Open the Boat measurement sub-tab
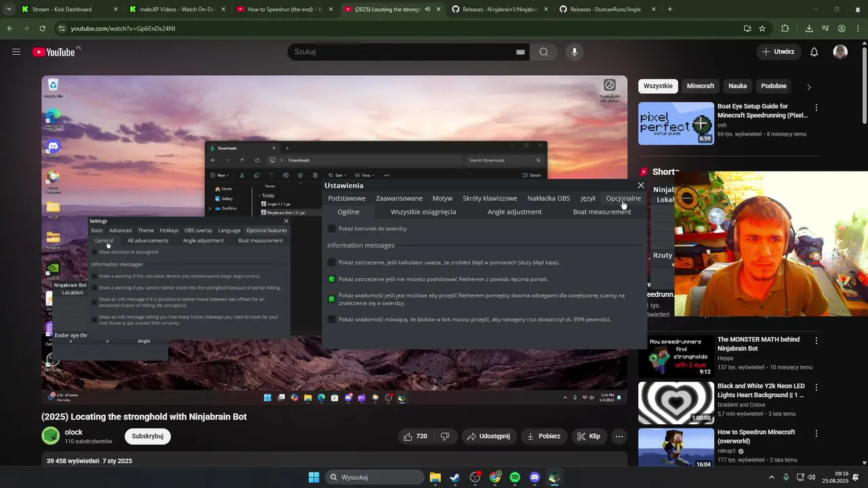Image resolution: width=868 pixels, height=488 pixels. [x=601, y=212]
